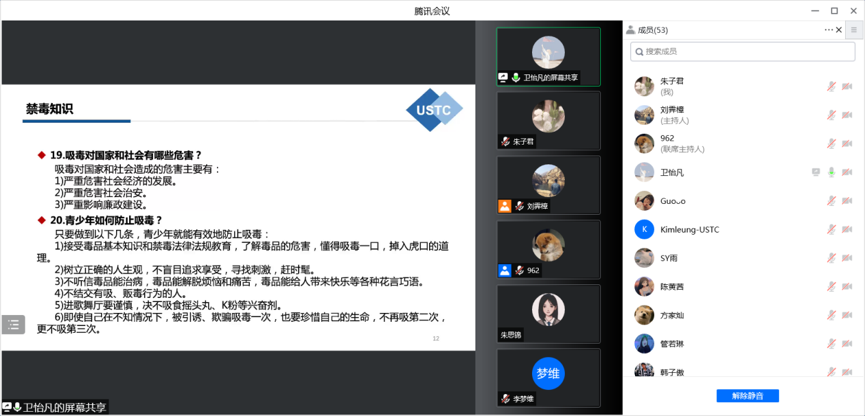Click the camera-off icon for SY雨
Image resolution: width=865 pixels, height=416 pixels.
click(847, 258)
